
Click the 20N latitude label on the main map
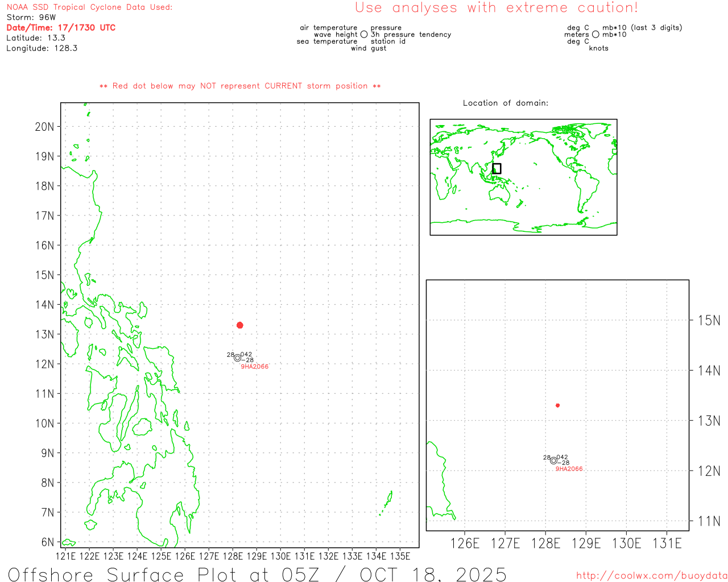point(44,127)
